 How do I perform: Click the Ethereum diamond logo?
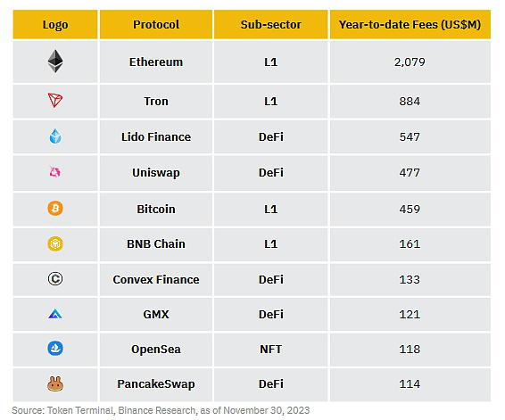point(55,62)
